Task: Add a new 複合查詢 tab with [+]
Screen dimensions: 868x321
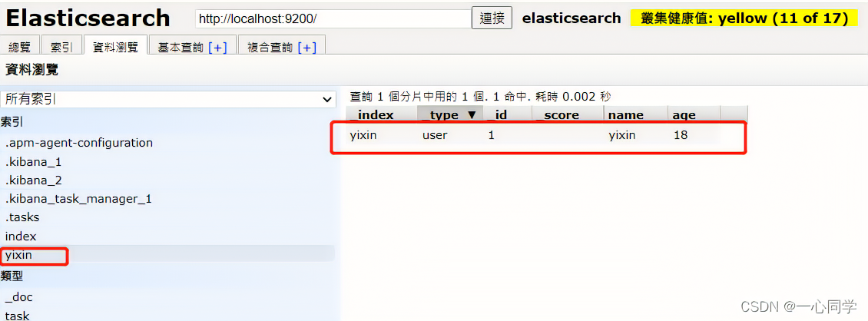Action: click(x=306, y=48)
